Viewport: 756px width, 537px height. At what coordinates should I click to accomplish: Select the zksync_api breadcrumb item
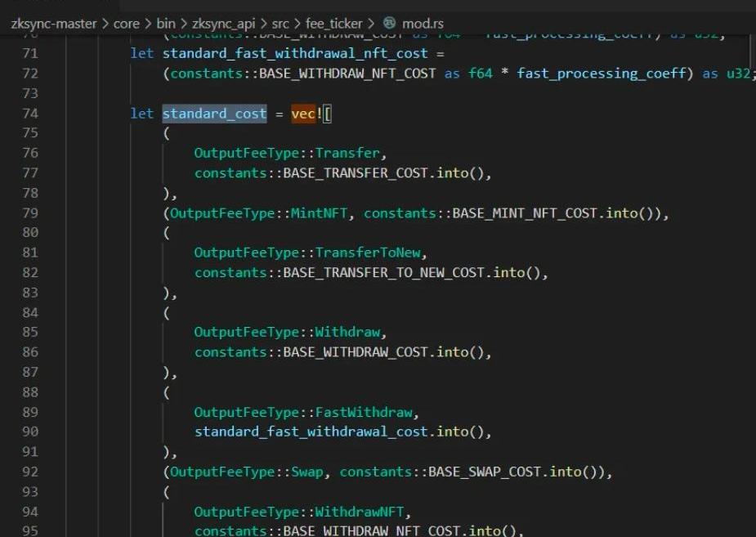click(x=223, y=24)
